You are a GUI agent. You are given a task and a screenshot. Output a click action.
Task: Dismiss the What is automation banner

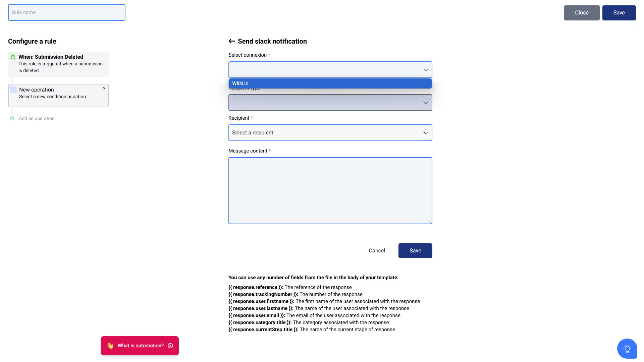[170, 346]
